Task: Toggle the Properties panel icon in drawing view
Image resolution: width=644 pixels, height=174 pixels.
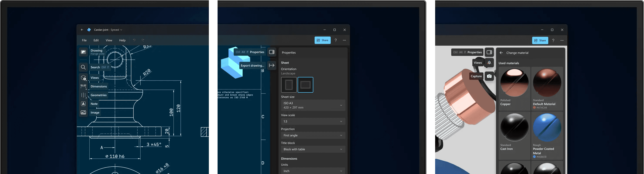Action: 272,52
